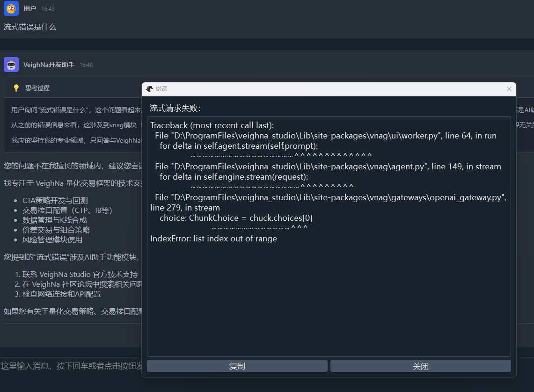Close the error dialog with the X

509,89
